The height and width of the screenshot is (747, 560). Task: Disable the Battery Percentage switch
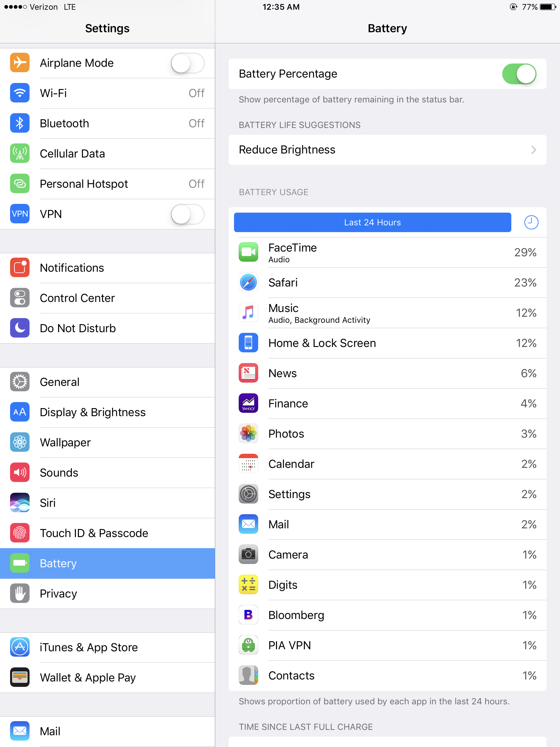(x=519, y=74)
